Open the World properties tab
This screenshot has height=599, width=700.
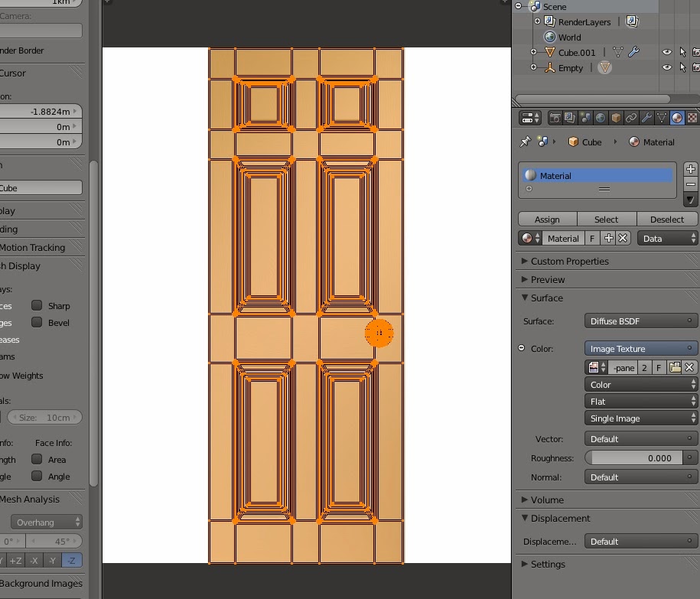pos(602,118)
